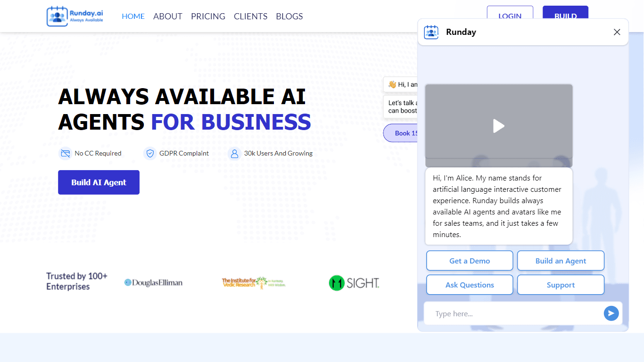
Task: Click the partially hidden Book 15 button
Action: click(401, 133)
